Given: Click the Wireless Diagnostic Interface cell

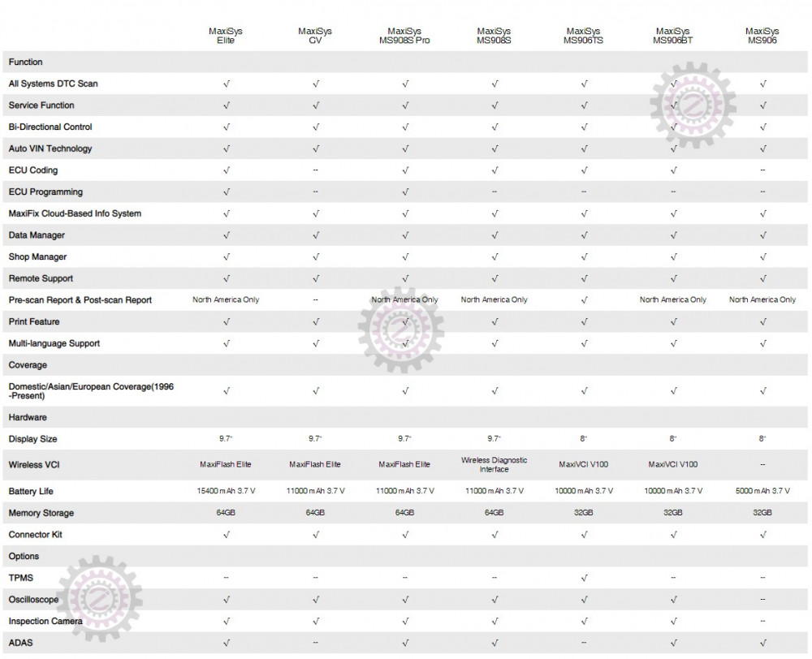Looking at the screenshot, I should coord(494,464).
